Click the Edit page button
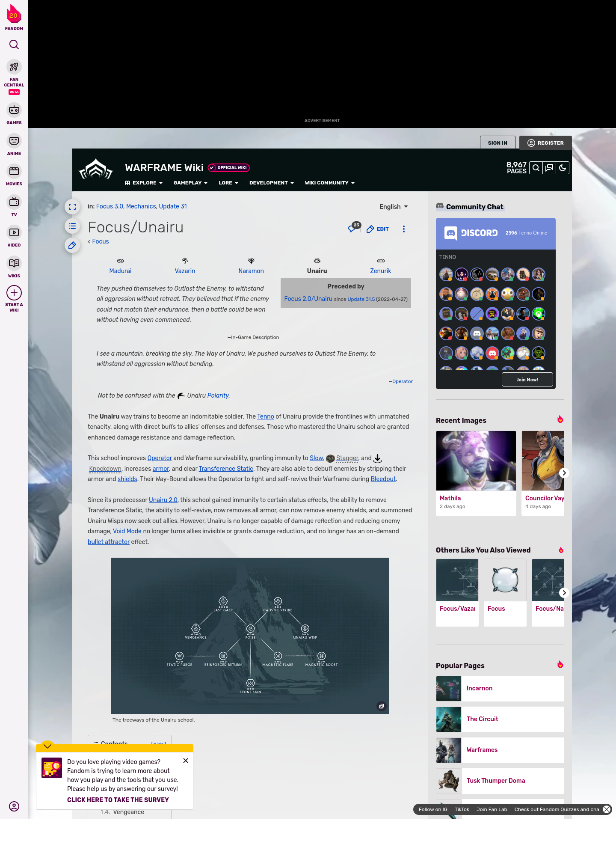The width and height of the screenshot is (616, 856). 378,229
